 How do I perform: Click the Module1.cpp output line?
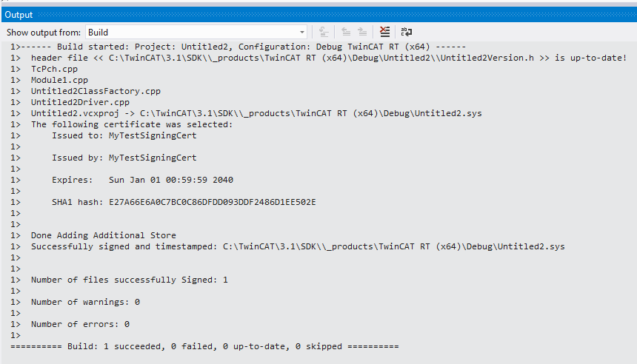[59, 80]
